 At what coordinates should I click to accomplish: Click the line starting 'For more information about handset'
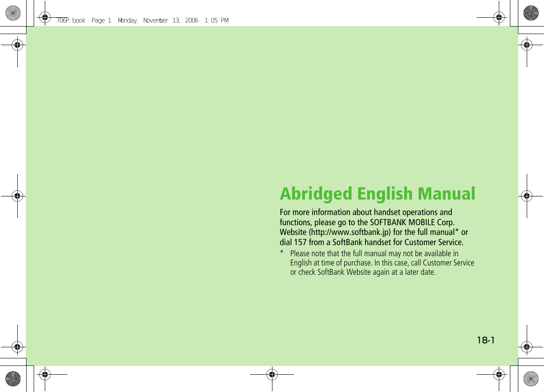(366, 212)
